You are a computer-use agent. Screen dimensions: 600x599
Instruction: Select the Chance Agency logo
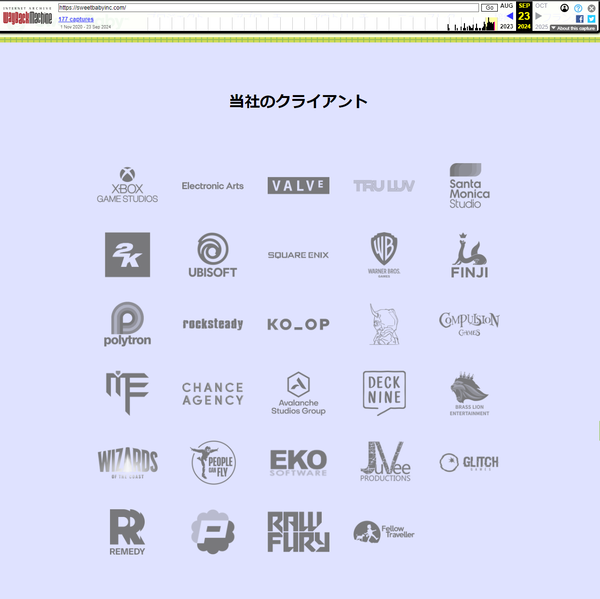click(x=213, y=393)
